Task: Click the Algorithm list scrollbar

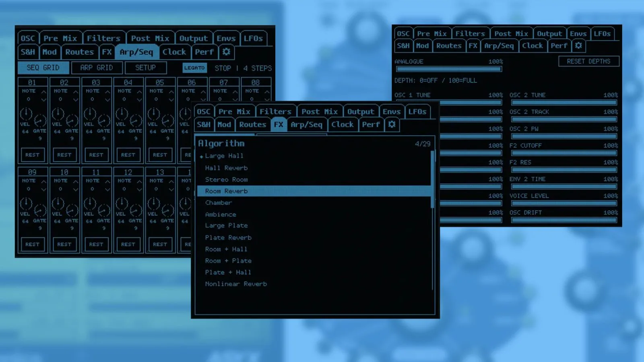Action: coord(433,179)
